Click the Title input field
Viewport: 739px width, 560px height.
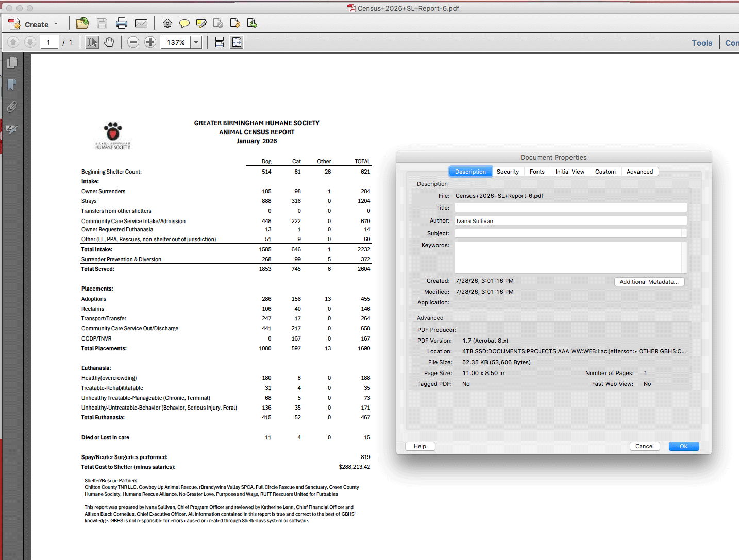(570, 208)
